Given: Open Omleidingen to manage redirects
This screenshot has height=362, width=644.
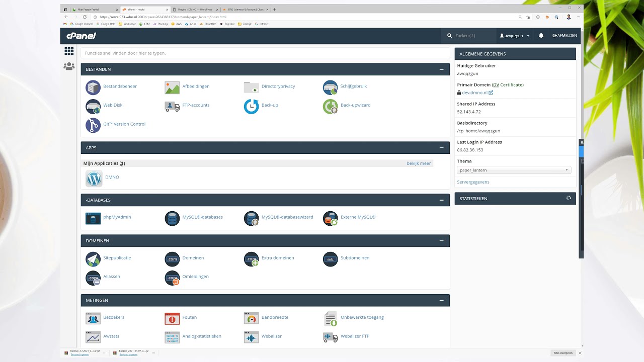Looking at the screenshot, I should pyautogui.click(x=195, y=276).
